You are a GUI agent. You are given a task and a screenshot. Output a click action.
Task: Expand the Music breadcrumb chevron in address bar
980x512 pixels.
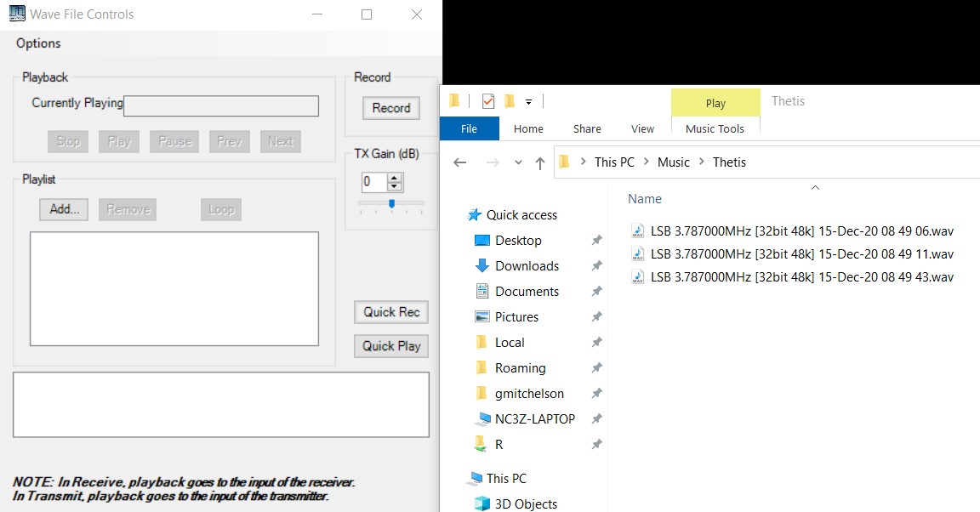[x=702, y=162]
